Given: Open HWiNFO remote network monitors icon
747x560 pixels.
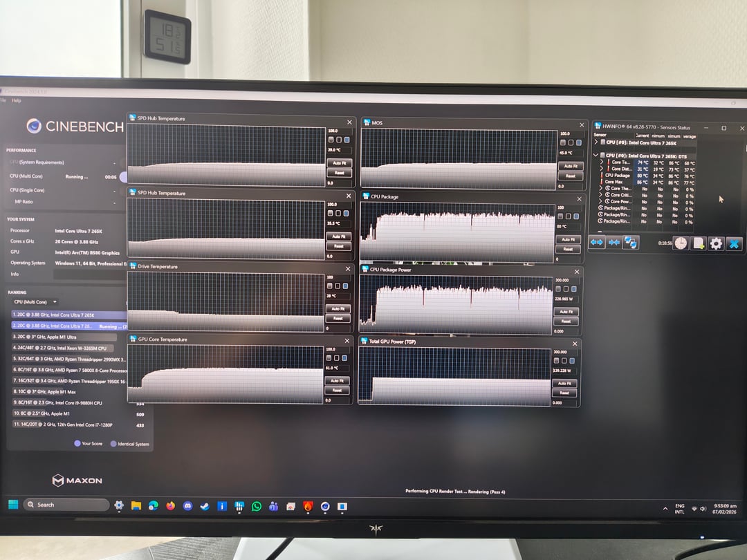Looking at the screenshot, I should click(x=631, y=243).
